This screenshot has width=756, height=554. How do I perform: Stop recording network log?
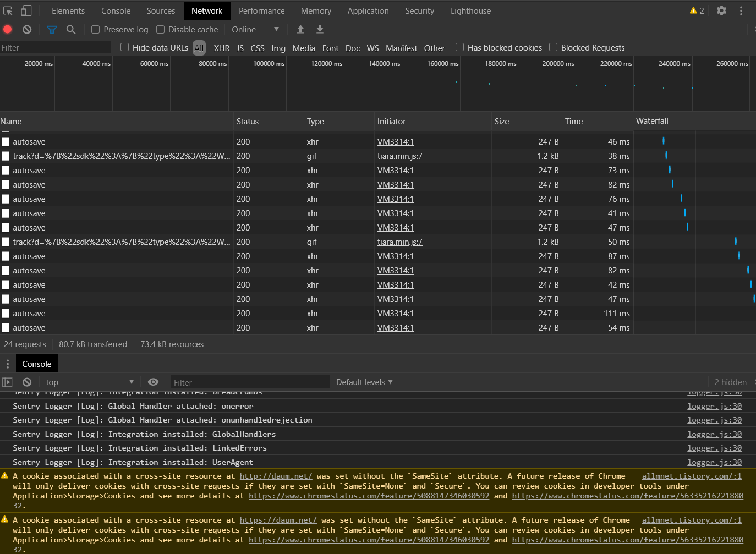point(8,29)
